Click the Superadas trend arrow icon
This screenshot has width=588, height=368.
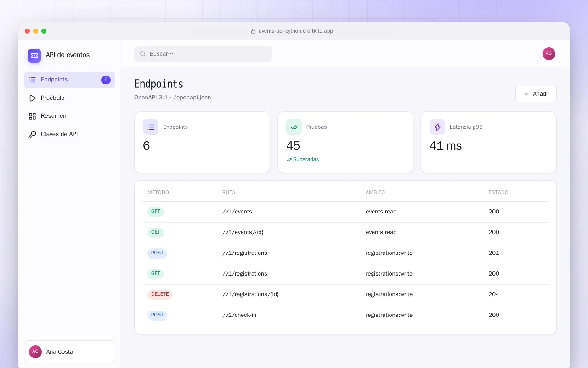(289, 160)
